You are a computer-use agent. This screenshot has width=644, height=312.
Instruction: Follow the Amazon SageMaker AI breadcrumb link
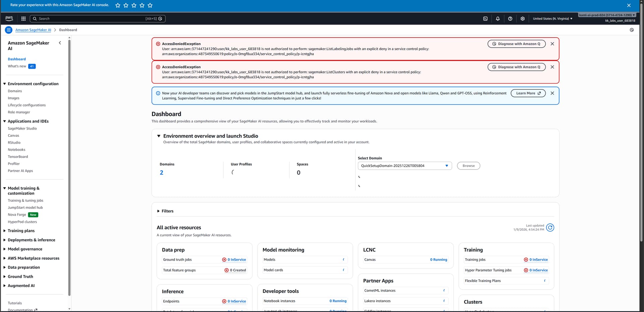[x=33, y=30]
